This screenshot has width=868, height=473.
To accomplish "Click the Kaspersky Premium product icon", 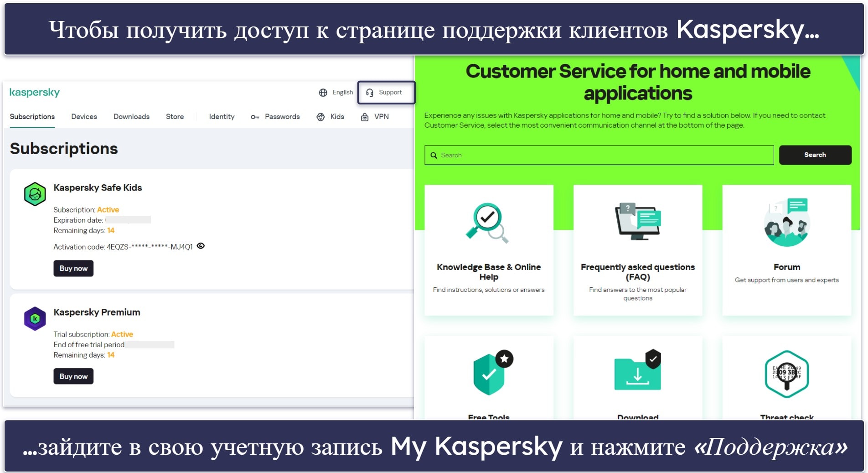I will tap(35, 319).
